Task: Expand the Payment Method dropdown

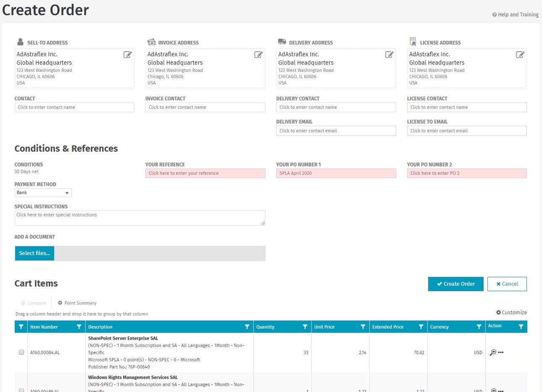Action: pos(67,193)
